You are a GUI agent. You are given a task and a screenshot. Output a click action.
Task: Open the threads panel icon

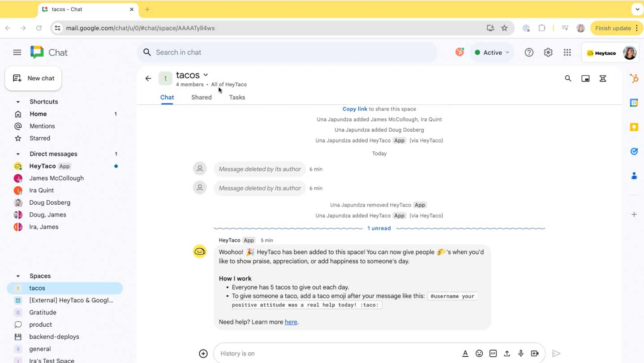tap(603, 78)
